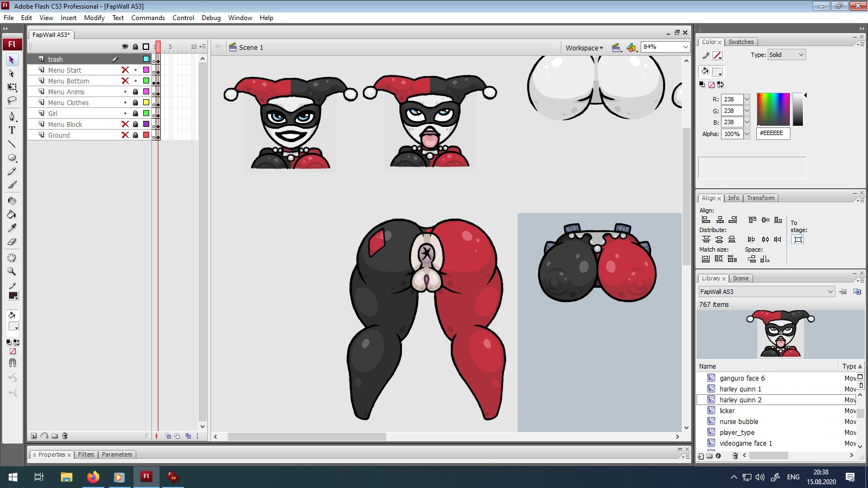Open the Alpha value slider arrow

pos(747,134)
